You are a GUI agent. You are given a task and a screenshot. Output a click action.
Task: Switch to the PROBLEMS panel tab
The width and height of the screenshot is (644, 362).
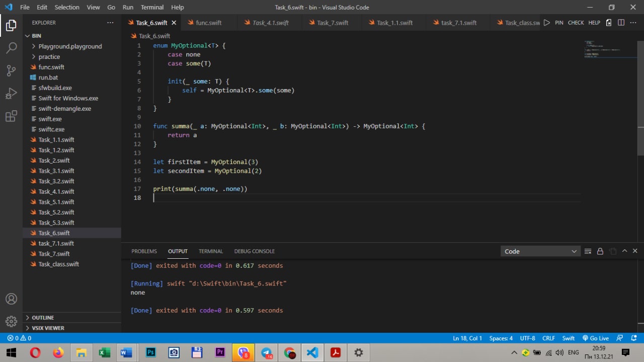(144, 251)
